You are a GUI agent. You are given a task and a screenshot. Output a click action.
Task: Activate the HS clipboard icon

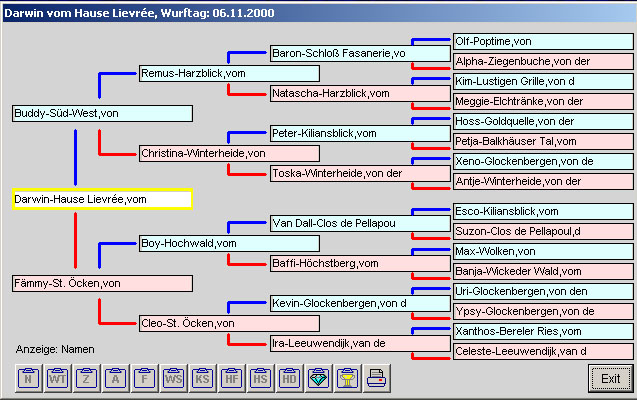(261, 379)
